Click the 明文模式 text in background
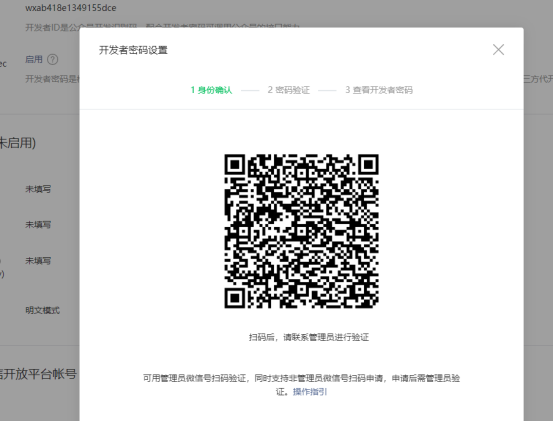Screen dimensions: 554x422 point(42,310)
